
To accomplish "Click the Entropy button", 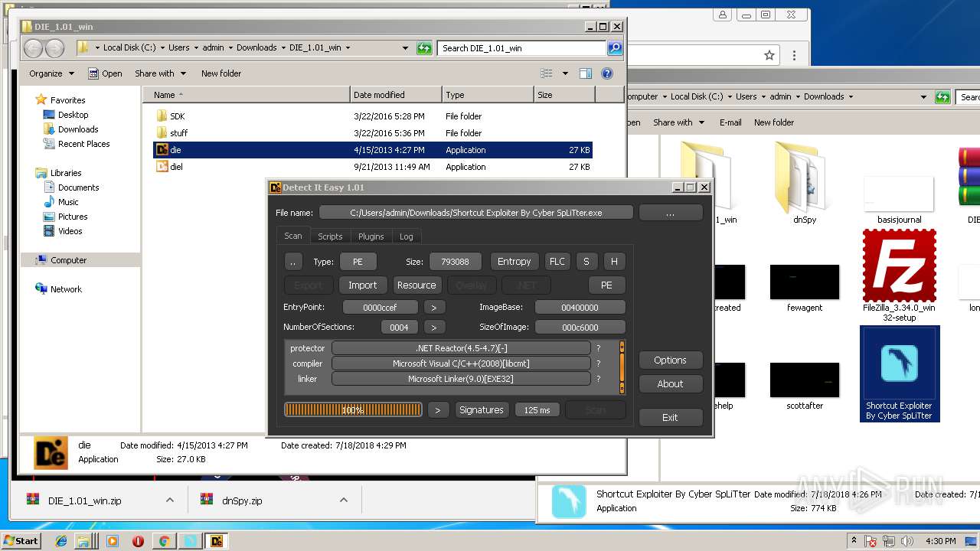I will pos(514,261).
